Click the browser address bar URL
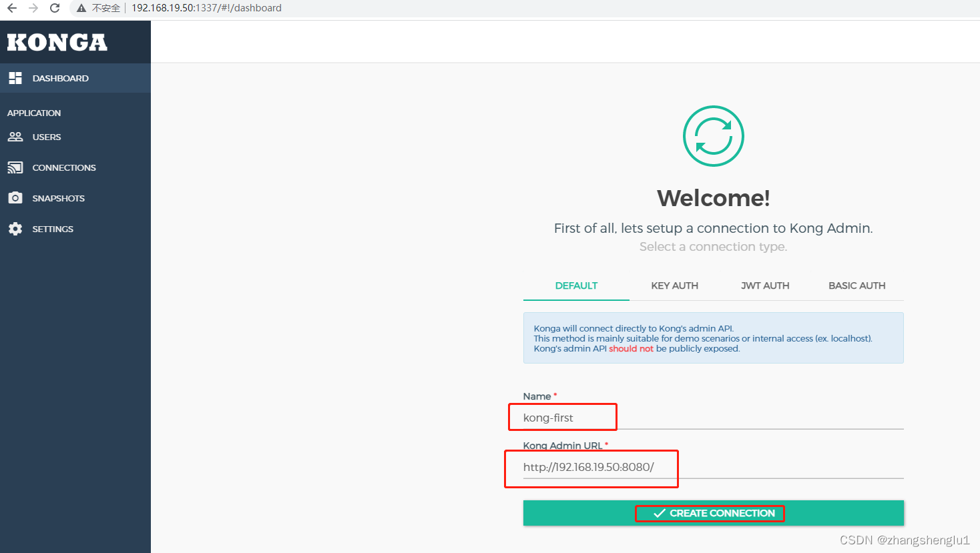The height and width of the screenshot is (553, 980). (x=206, y=8)
